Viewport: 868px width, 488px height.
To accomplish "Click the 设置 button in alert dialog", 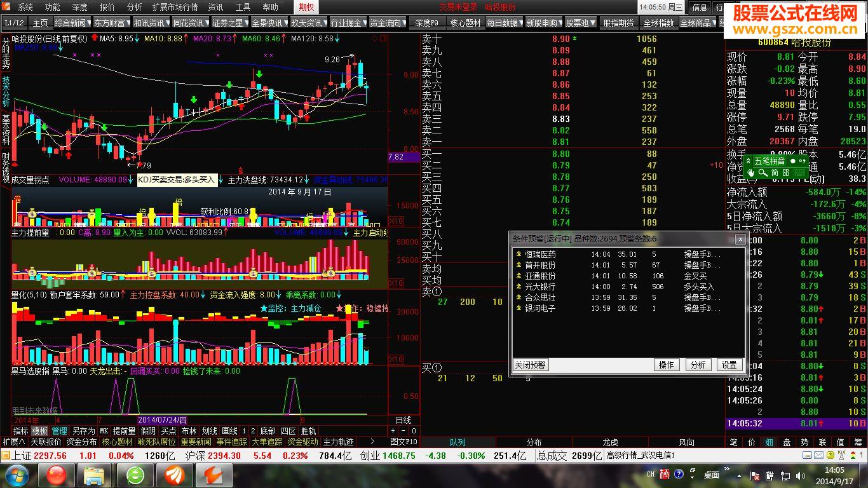I will 729,365.
